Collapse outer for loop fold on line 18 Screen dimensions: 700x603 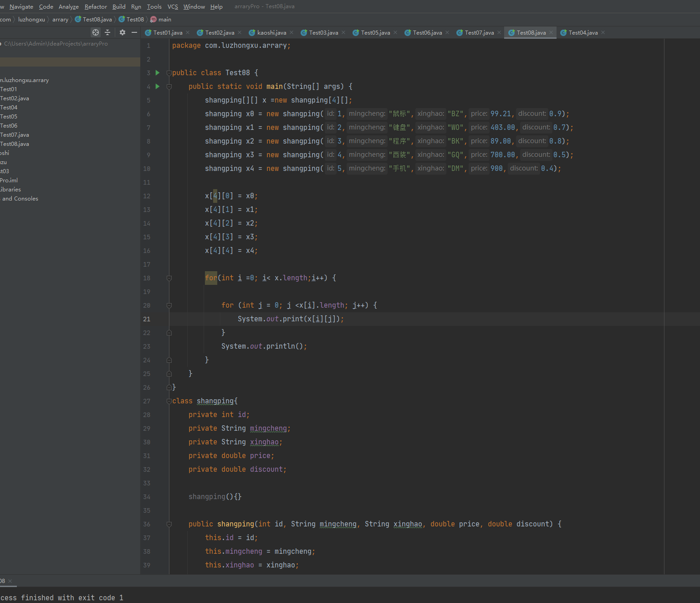tap(169, 278)
